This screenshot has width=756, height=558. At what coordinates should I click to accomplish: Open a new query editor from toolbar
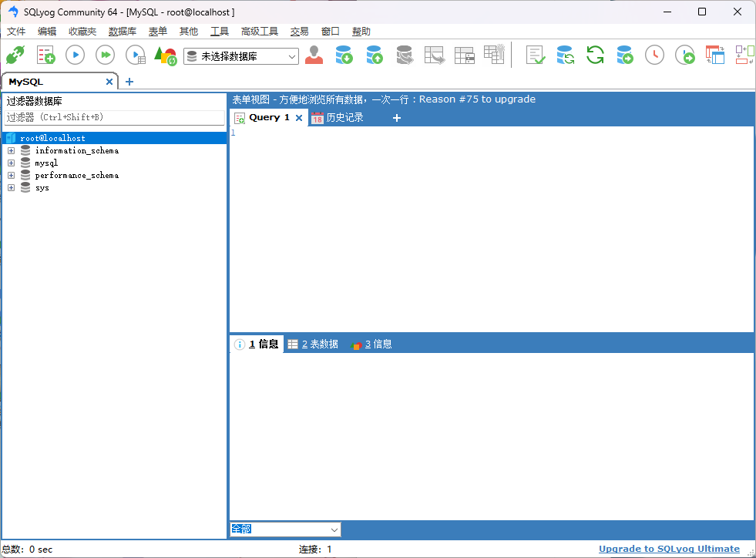coord(46,55)
